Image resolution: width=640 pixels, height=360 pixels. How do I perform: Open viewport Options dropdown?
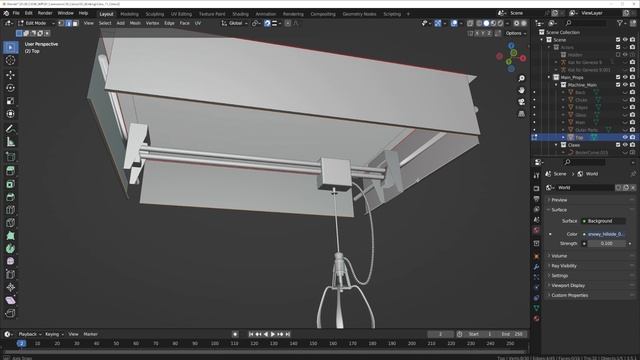[x=516, y=33]
